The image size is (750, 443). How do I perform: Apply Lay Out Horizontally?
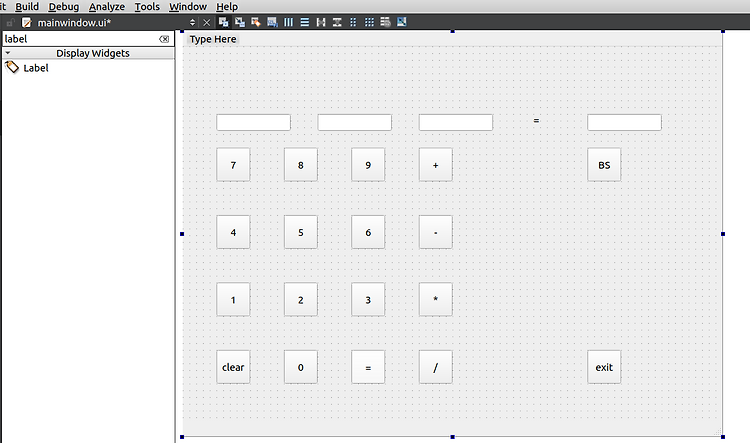[x=288, y=22]
